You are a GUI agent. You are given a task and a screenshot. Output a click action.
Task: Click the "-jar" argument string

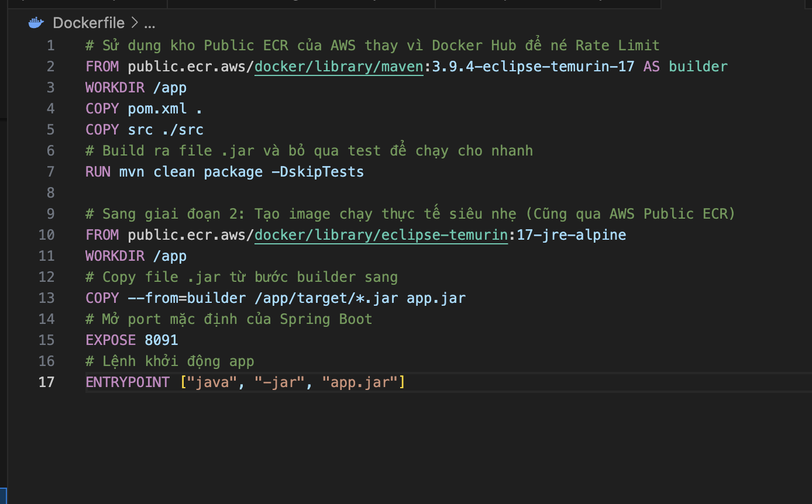coord(280,382)
